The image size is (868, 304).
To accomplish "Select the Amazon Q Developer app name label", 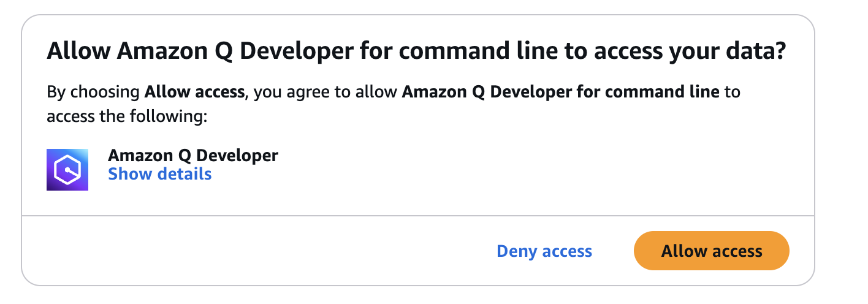I will [193, 156].
